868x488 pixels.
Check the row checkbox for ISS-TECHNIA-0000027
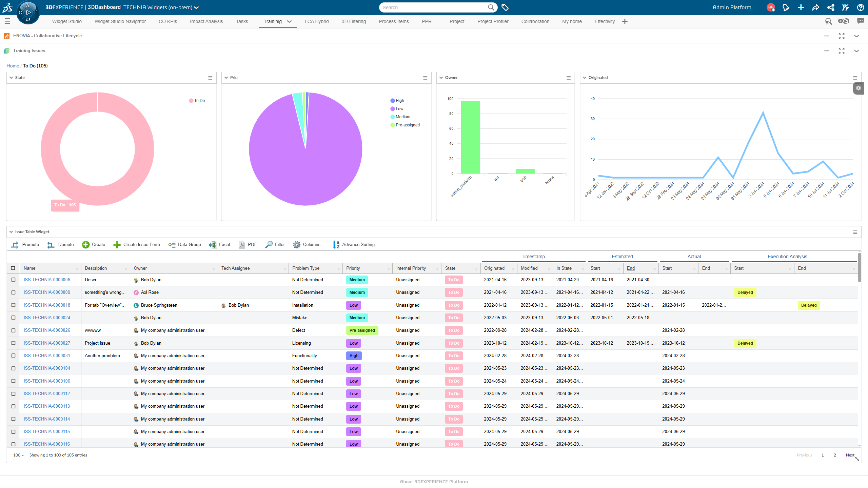coord(13,343)
